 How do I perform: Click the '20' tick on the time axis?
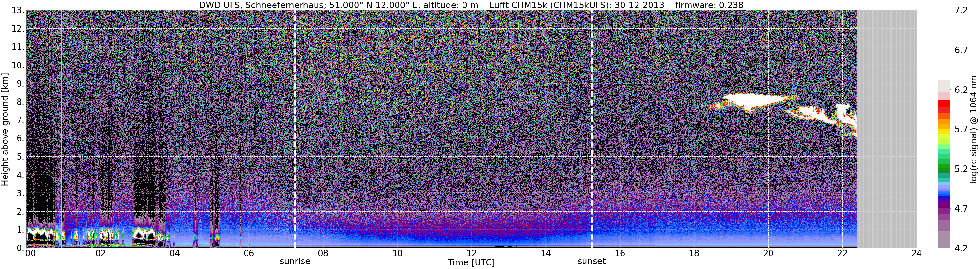[x=768, y=253]
